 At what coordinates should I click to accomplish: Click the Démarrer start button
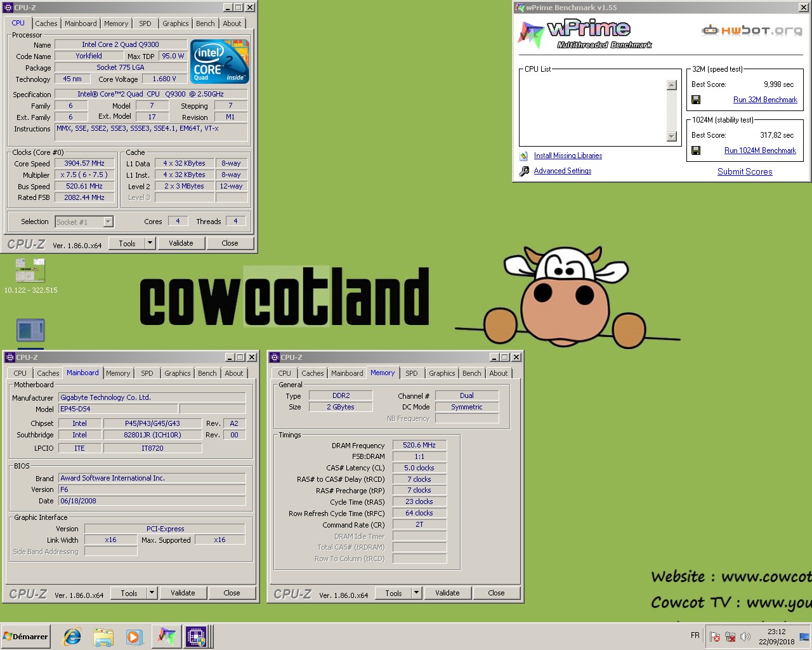(25, 636)
